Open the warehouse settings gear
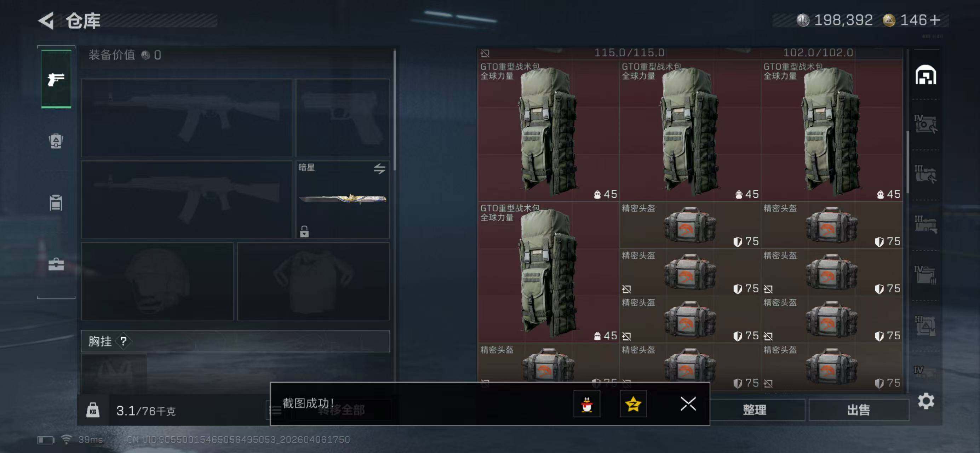Image resolution: width=980 pixels, height=453 pixels. pos(926,401)
